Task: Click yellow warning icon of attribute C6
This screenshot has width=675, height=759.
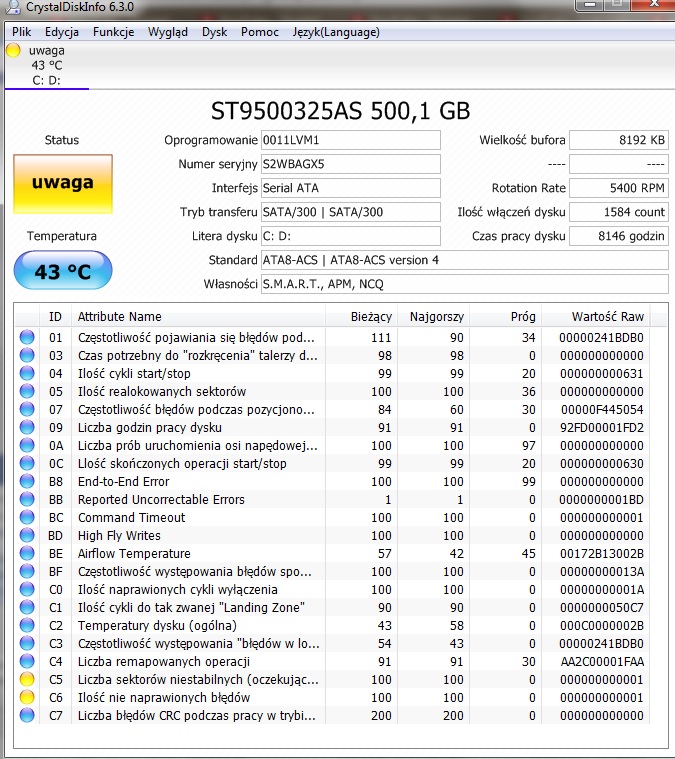Action: pyautogui.click(x=27, y=697)
